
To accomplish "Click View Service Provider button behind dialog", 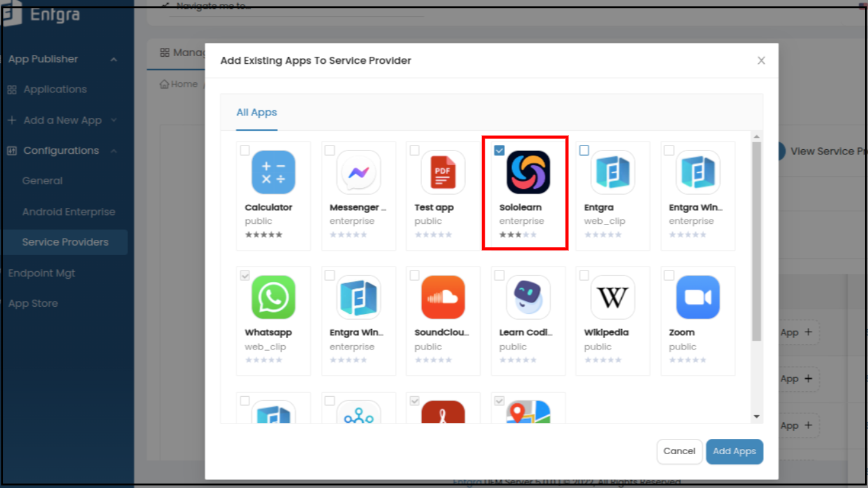I will tap(823, 151).
